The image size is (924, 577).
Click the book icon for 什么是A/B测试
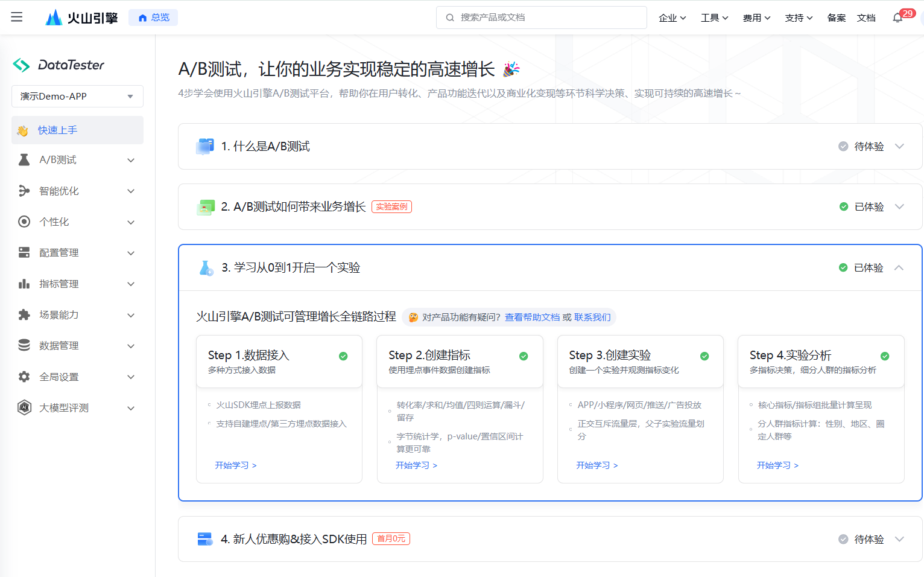(205, 146)
